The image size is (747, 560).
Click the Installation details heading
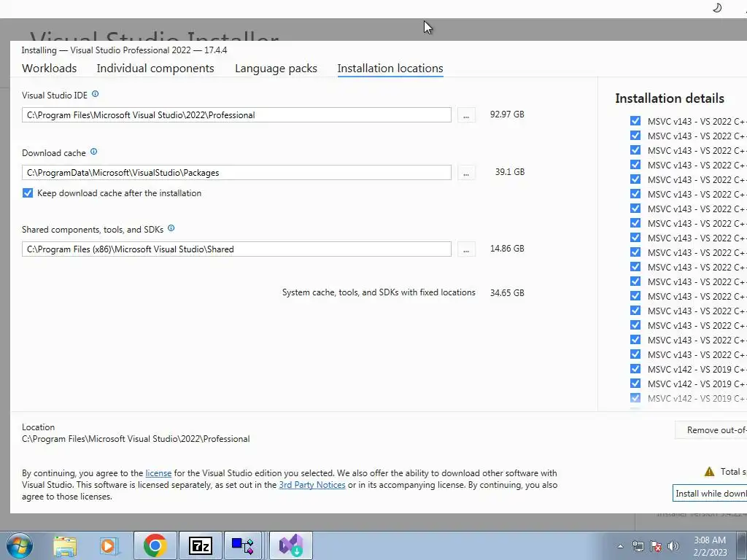coord(670,98)
